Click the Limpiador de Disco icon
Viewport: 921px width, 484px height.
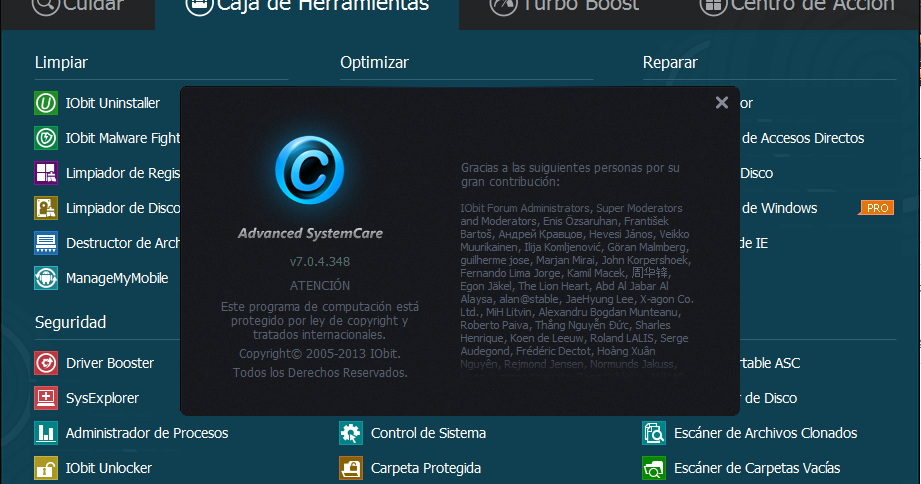tap(46, 208)
